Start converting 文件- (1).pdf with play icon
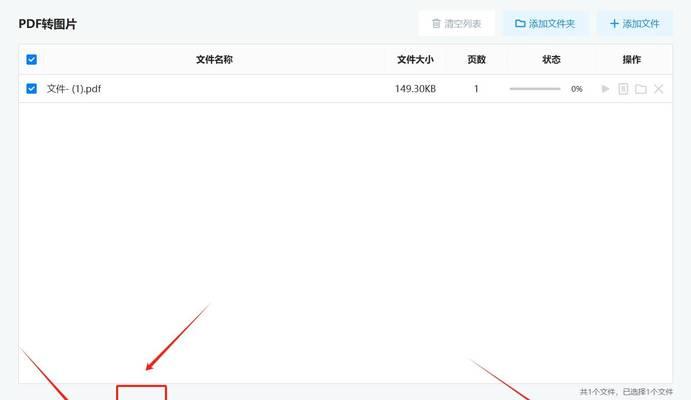Viewport: 691px width, 400px height. pyautogui.click(x=606, y=89)
